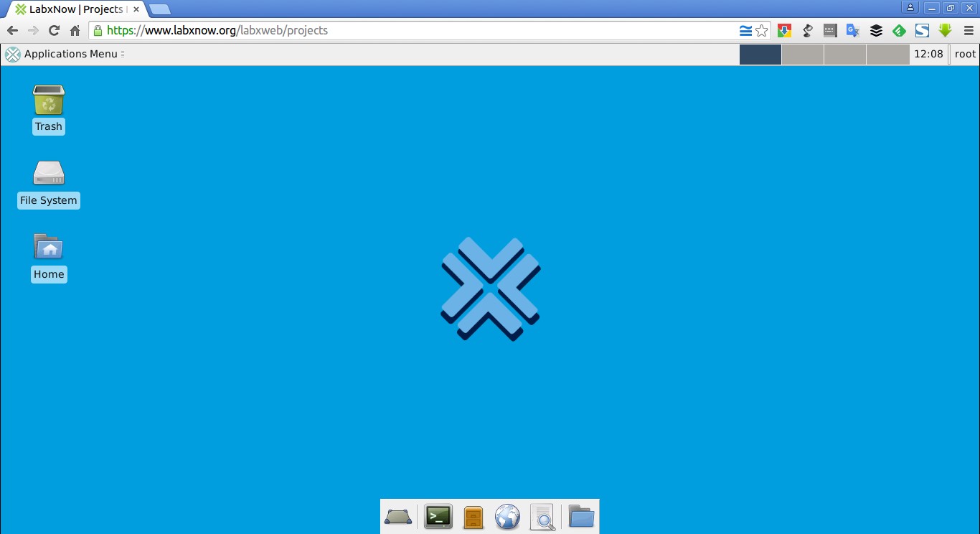Click the root user panel button
The image size is (980, 534).
pos(965,54)
